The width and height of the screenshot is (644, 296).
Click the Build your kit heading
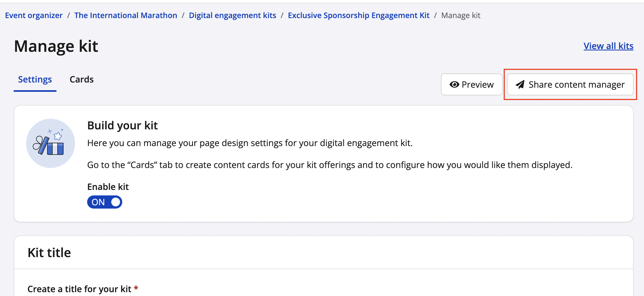[122, 126]
